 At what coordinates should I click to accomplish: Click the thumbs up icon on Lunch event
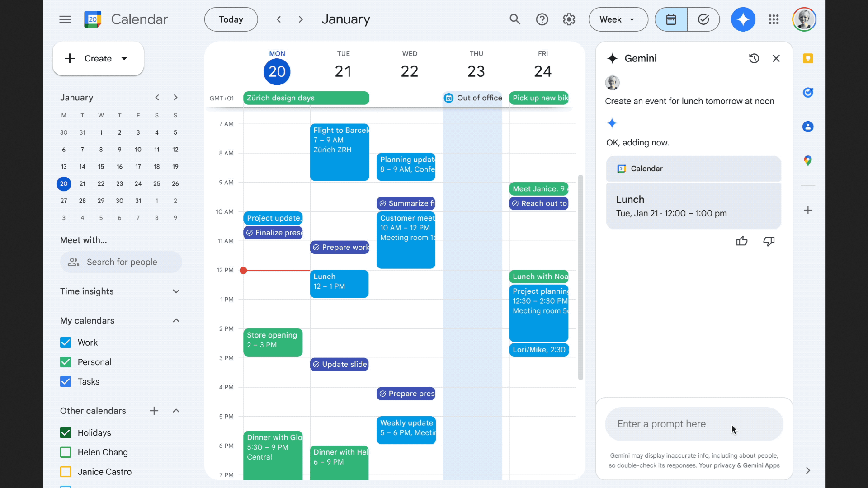tap(742, 241)
